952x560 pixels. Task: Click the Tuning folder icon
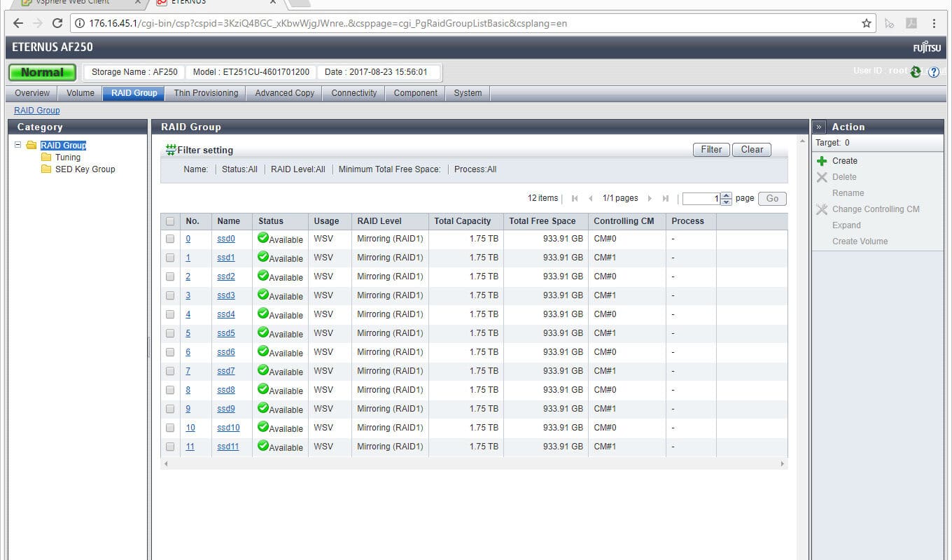pyautogui.click(x=46, y=157)
